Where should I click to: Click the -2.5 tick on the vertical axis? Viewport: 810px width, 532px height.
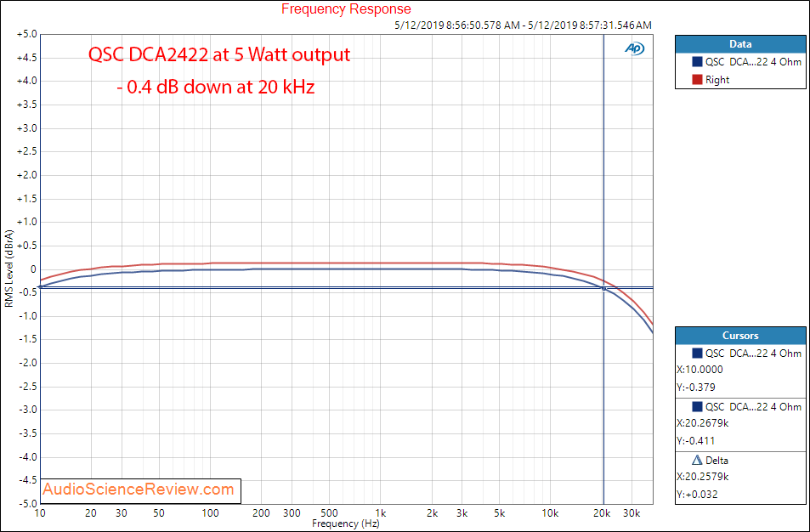point(26,387)
